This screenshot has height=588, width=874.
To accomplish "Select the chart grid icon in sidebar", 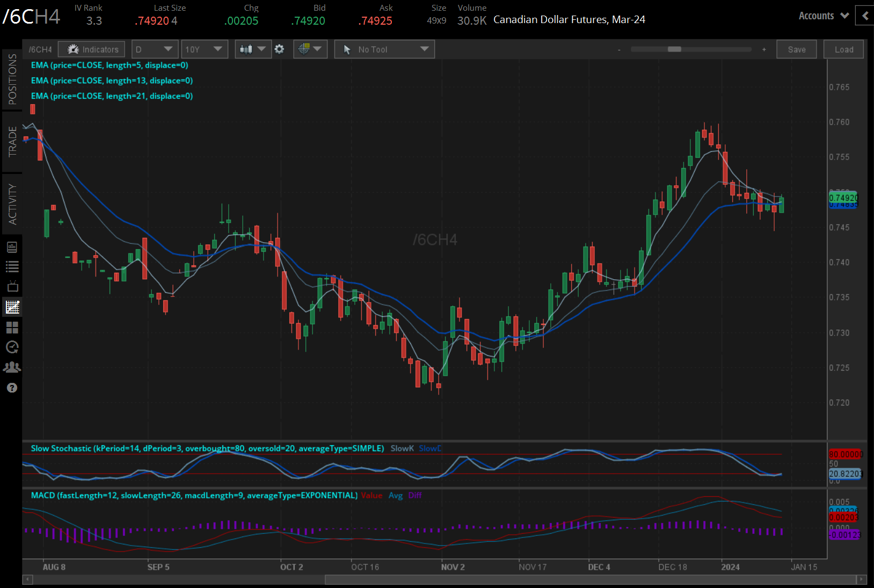I will coord(12,307).
